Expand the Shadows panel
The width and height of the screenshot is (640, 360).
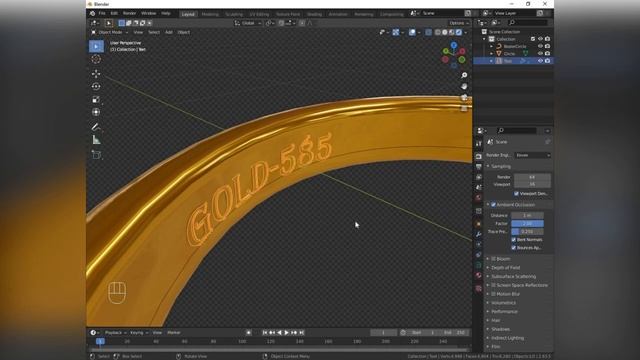pos(500,329)
